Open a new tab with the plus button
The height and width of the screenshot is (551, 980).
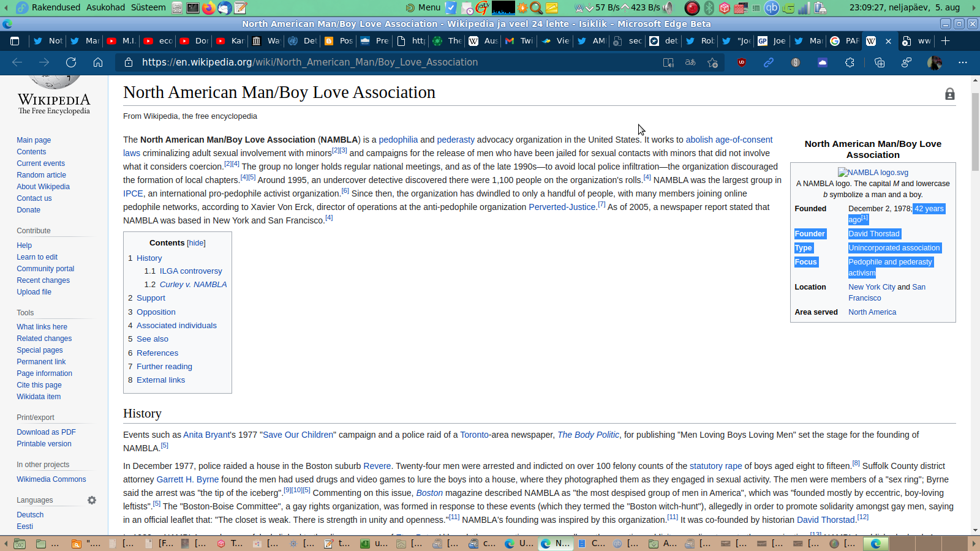click(x=946, y=41)
